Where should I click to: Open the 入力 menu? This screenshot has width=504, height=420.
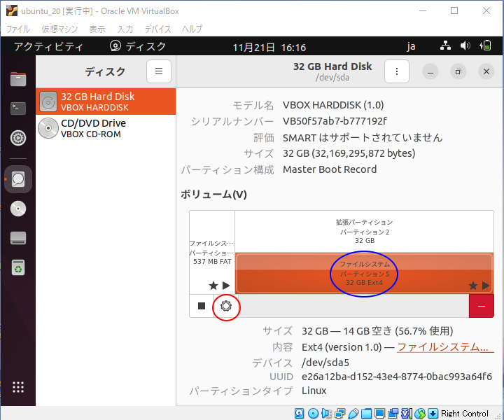tap(125, 29)
